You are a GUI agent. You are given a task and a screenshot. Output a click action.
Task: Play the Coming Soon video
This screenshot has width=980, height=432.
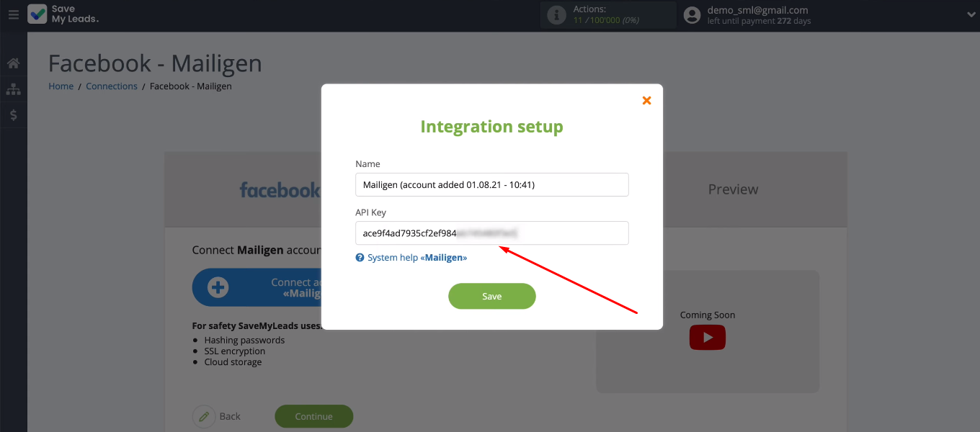tap(708, 338)
